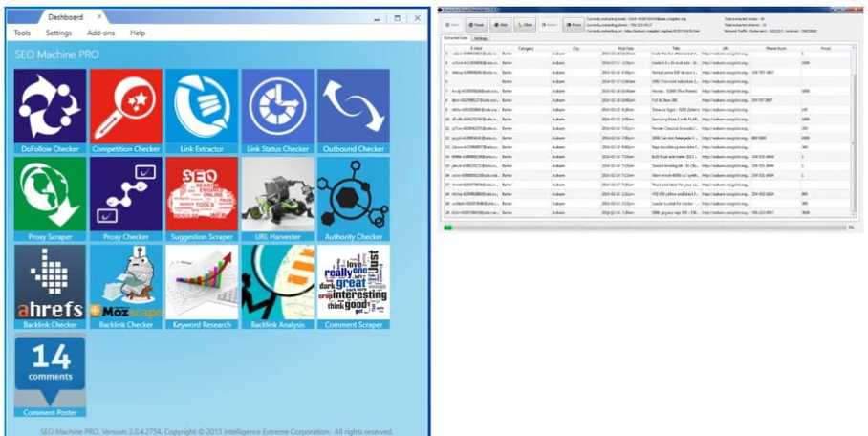This screenshot has height=436, width=868.
Task: Click Pause in the harvester toolbar
Action: point(476,24)
